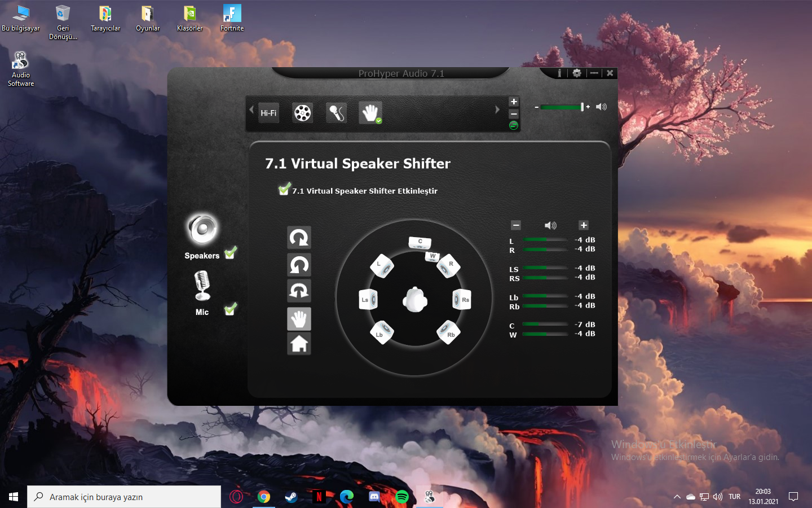
Task: Mute master volume with the top speaker icon
Action: 602,107
